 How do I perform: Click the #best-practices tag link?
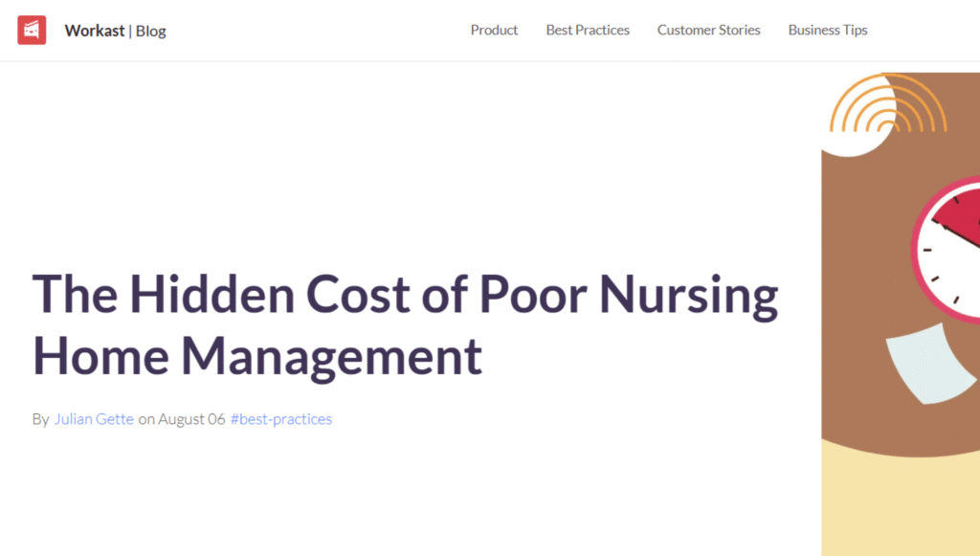(x=281, y=419)
